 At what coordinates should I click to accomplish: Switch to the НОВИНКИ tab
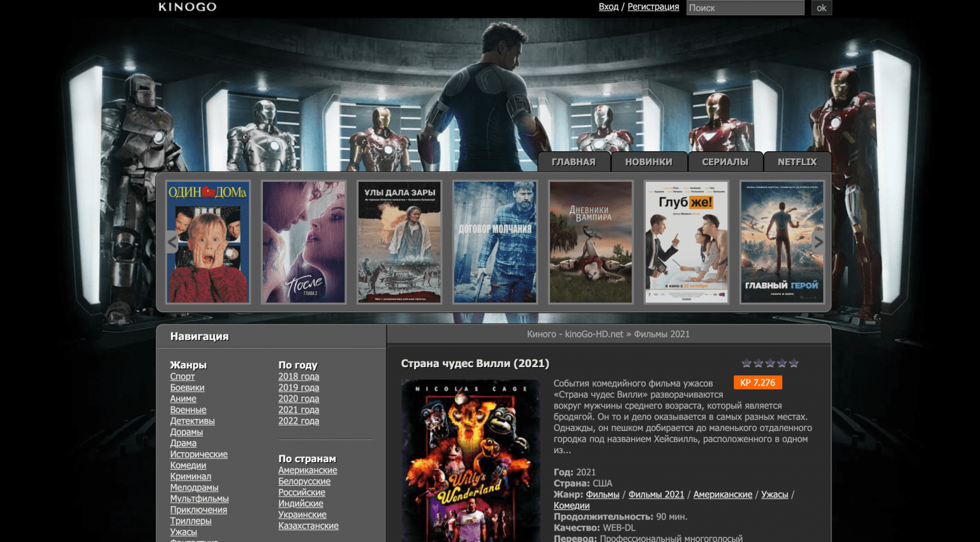(x=649, y=162)
